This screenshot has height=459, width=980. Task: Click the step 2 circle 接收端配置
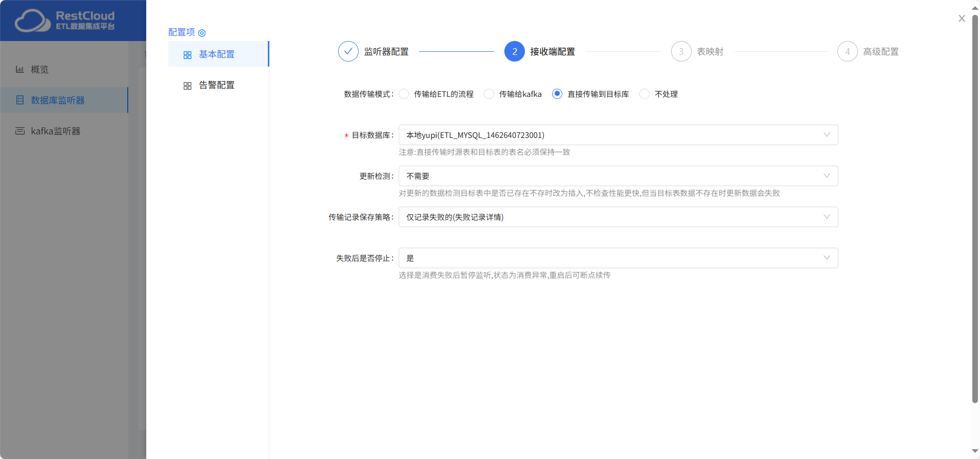[515, 51]
